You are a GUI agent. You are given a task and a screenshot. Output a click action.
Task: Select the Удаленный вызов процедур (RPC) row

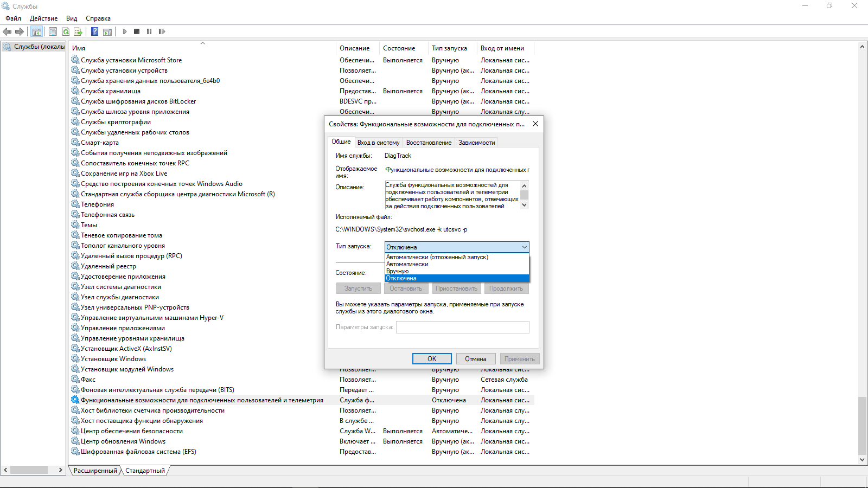pyautogui.click(x=302, y=256)
